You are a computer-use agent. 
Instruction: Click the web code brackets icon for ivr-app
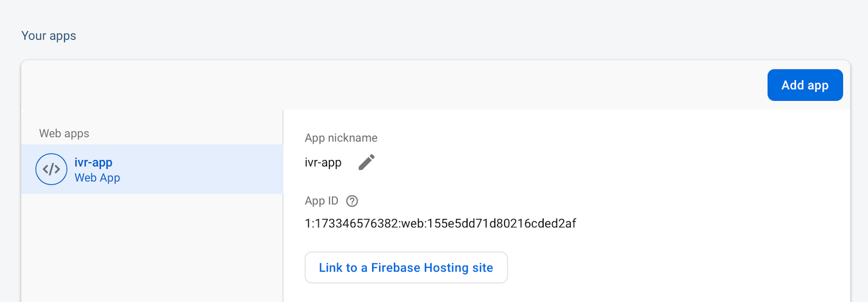(x=52, y=169)
